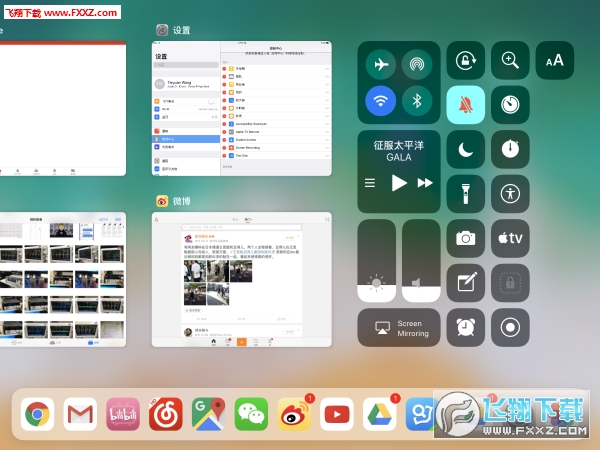600x450 pixels.
Task: Turn off the silent mode bell
Action: pos(466,104)
